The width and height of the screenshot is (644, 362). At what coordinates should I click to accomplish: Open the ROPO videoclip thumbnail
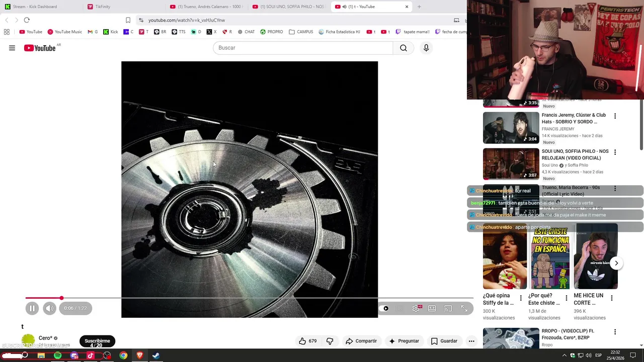(511, 338)
